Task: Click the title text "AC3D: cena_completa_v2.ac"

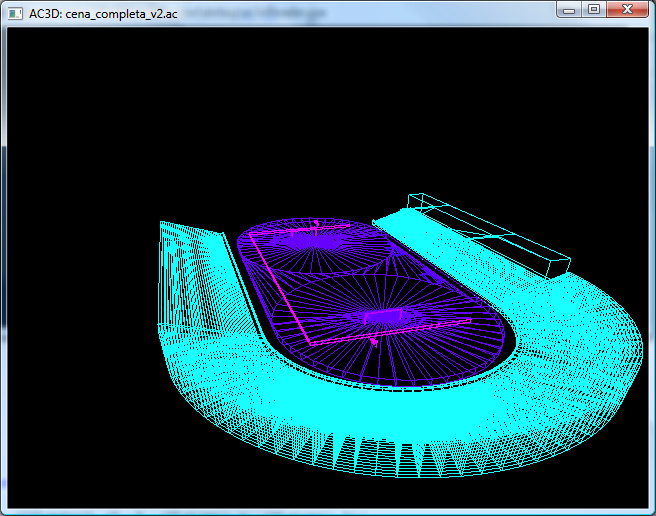Action: coord(103,14)
